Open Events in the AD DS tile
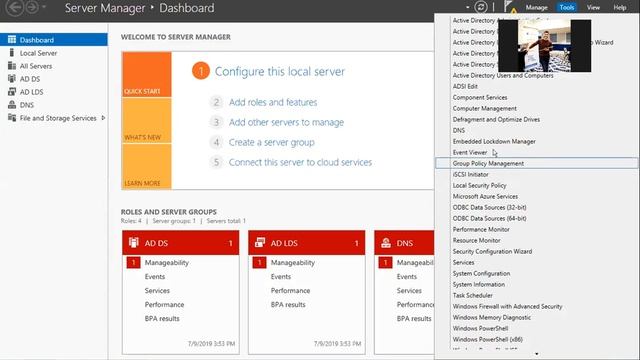The image size is (640, 360). (x=155, y=277)
